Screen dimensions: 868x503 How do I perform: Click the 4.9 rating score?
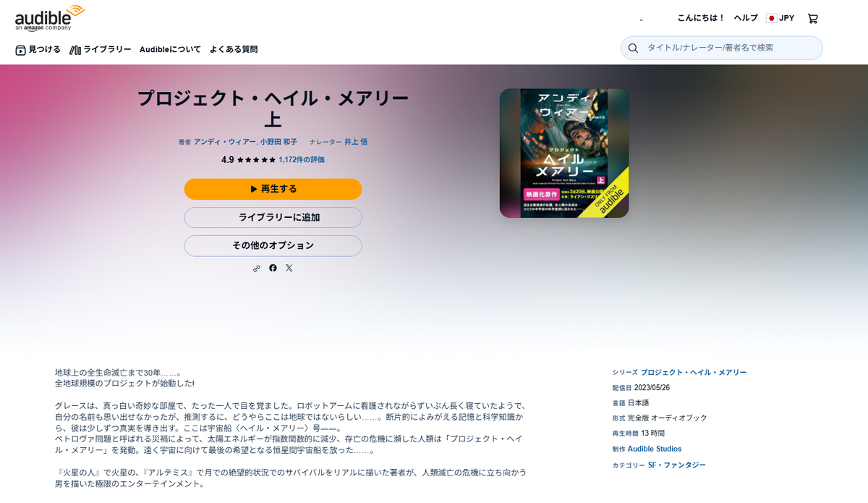(228, 160)
